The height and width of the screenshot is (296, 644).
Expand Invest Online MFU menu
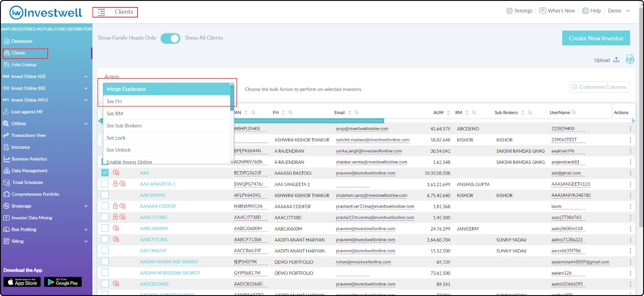(86, 100)
